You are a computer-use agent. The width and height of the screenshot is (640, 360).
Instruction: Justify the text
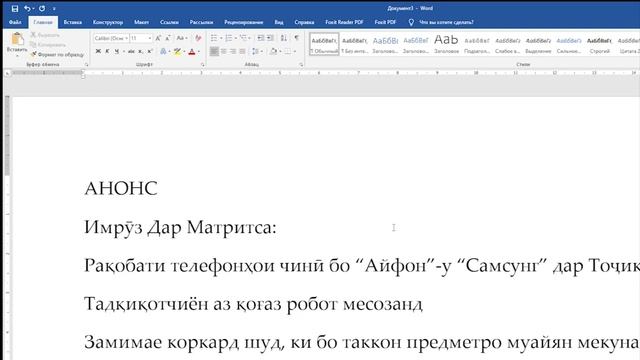pos(242,51)
